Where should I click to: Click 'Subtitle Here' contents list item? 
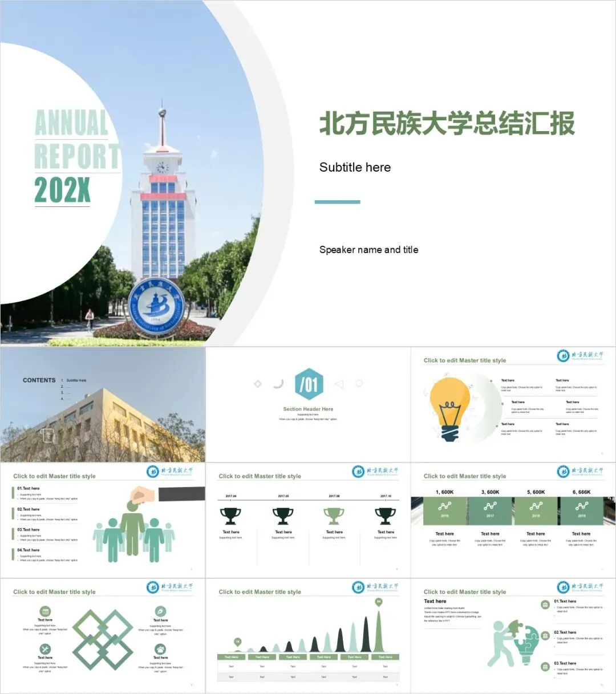[x=76, y=380]
